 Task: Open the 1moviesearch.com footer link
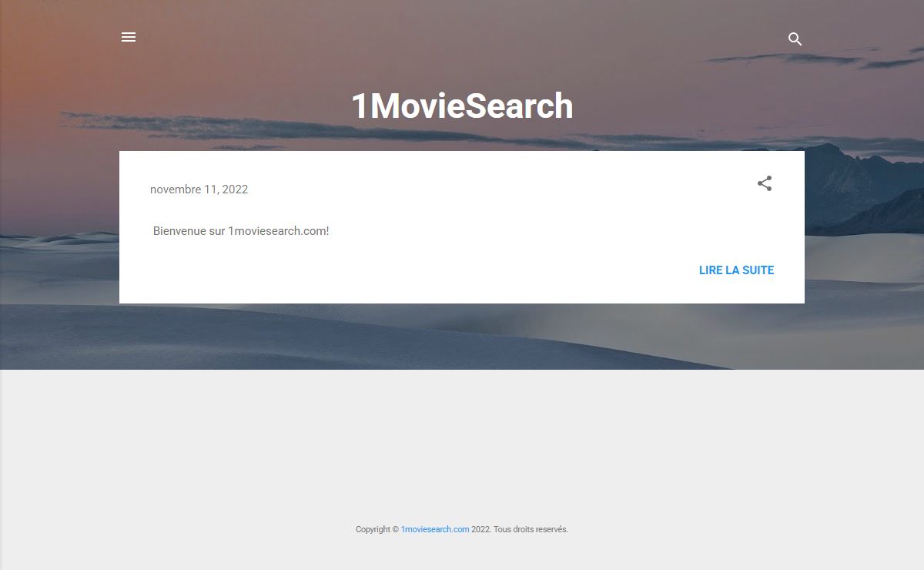[x=435, y=529]
